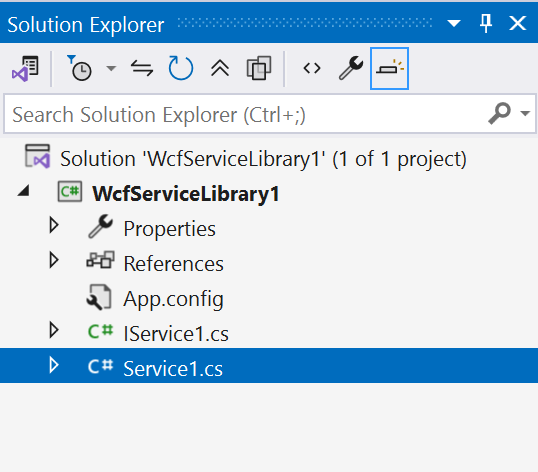This screenshot has width=538, height=472.
Task: Collapse the WcfServiceLibrary1 project node
Action: click(x=23, y=191)
